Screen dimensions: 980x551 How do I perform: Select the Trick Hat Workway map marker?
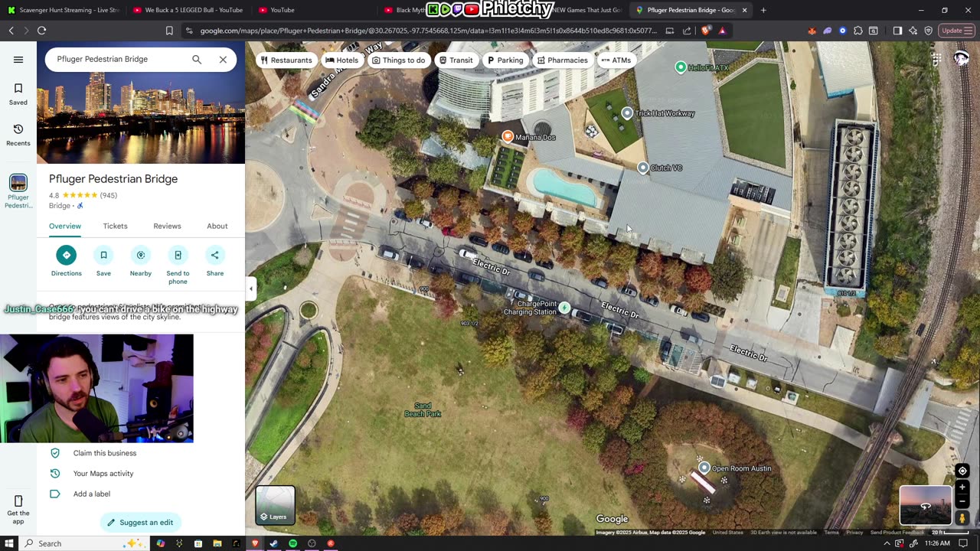(x=627, y=113)
